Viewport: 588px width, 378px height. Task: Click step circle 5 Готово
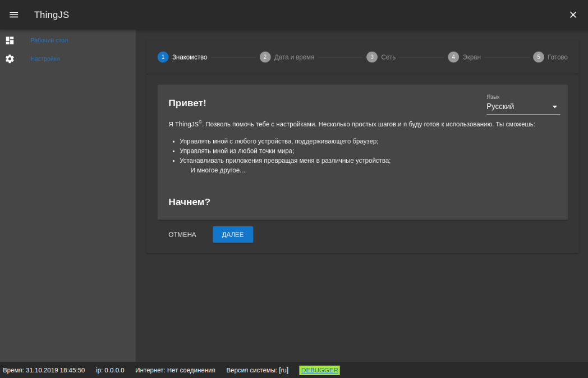tap(538, 57)
